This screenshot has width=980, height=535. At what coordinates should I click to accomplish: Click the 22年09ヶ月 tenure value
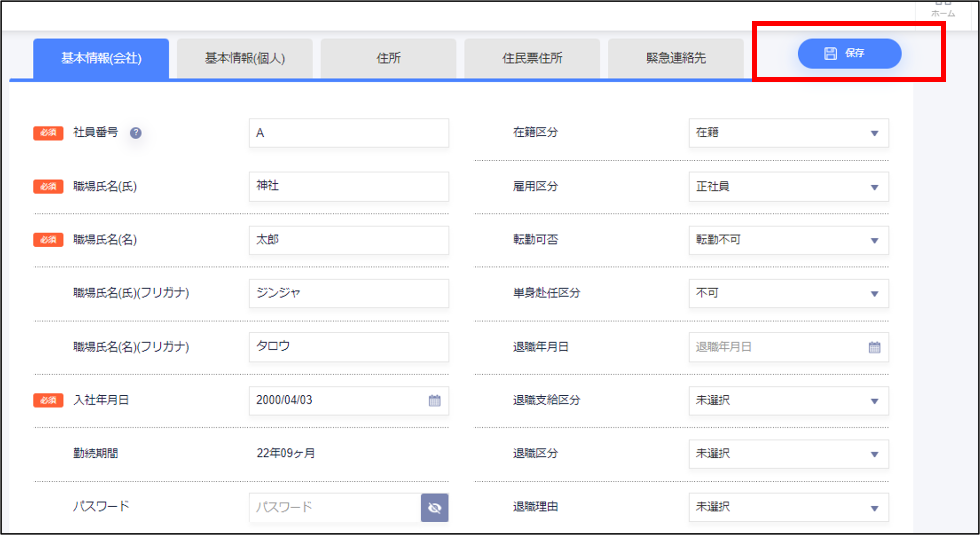click(x=286, y=453)
